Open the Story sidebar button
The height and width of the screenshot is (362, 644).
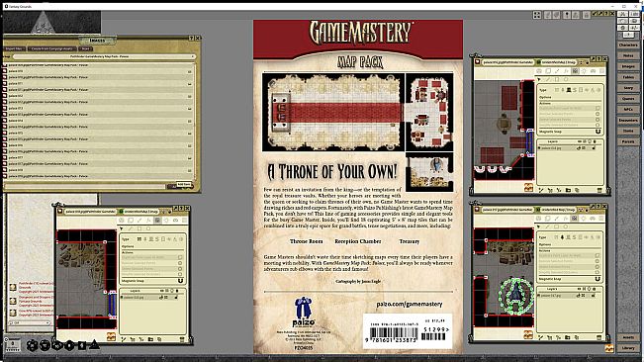628,88
